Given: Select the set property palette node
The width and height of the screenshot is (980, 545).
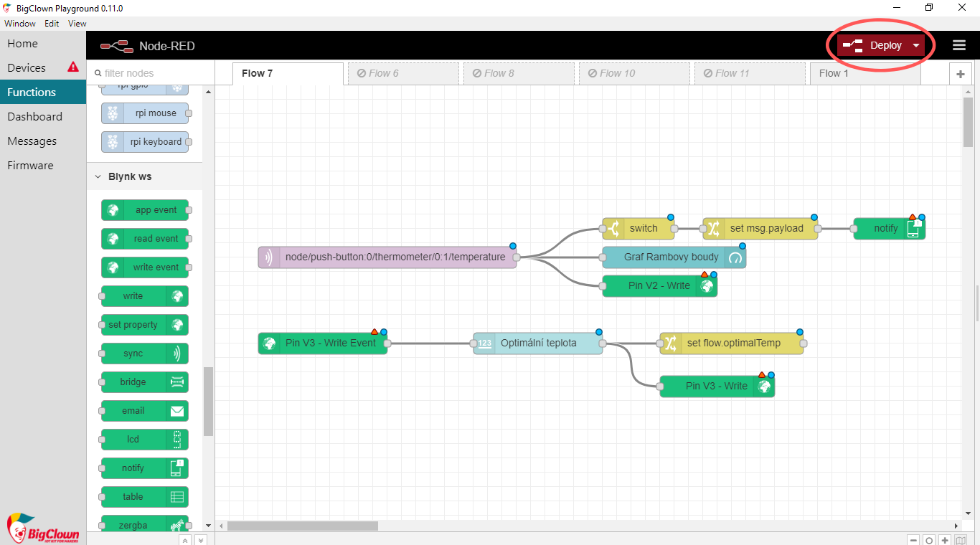Looking at the screenshot, I should (x=145, y=325).
